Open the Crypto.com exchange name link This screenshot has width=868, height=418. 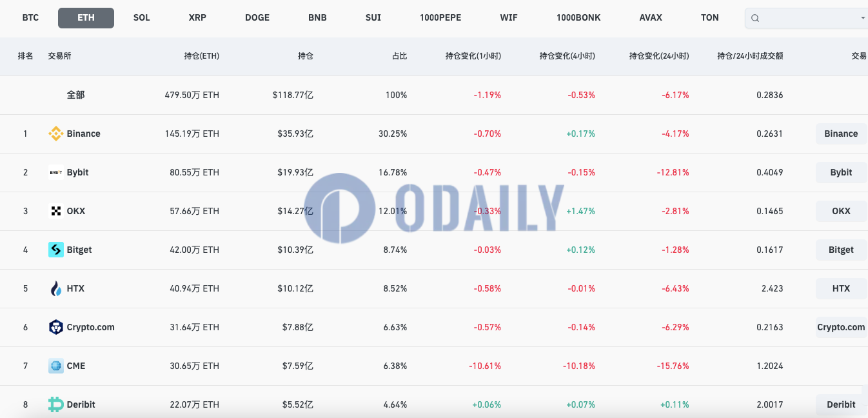(91, 327)
